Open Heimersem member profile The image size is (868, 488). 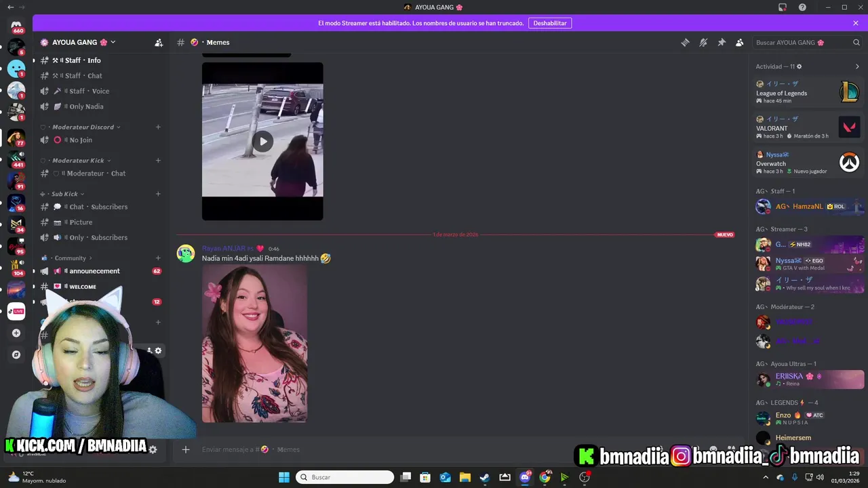tap(809, 438)
